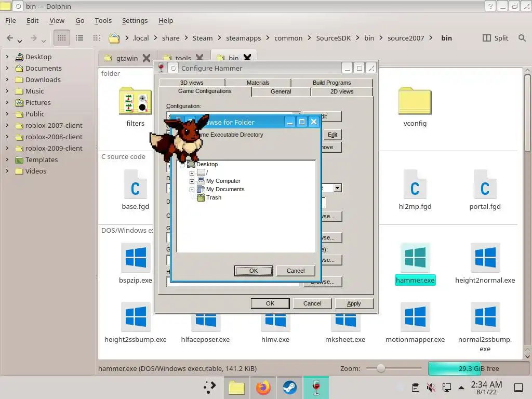Image resolution: width=532 pixels, height=399 pixels.
Task: Select the filters folder icon
Action: pyautogui.click(x=136, y=101)
